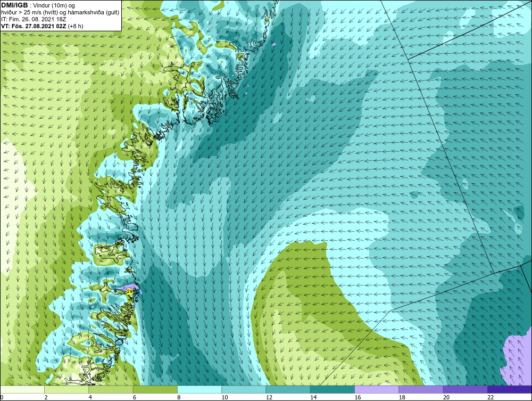Click the legend label "12"

coord(269,398)
